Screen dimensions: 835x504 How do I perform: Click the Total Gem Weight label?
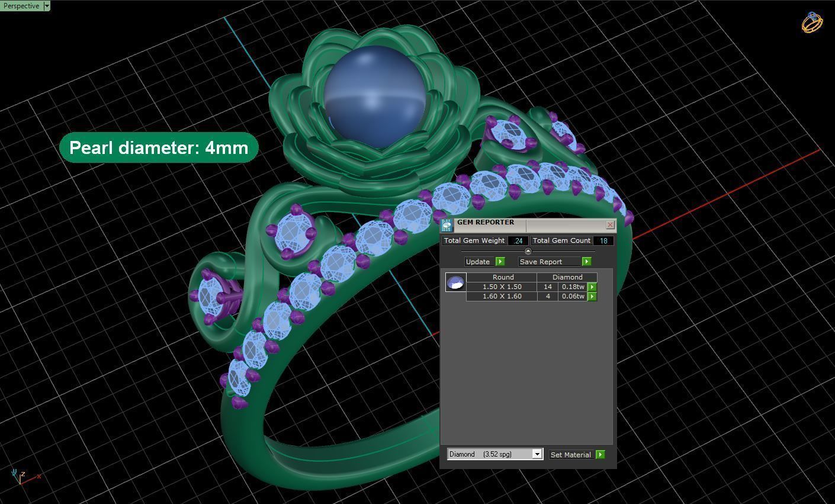(474, 240)
